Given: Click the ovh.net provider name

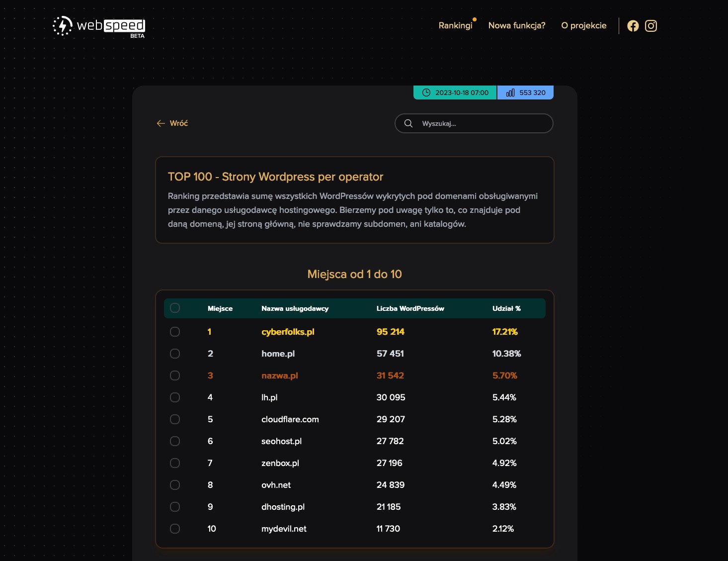Looking at the screenshot, I should [x=276, y=485].
